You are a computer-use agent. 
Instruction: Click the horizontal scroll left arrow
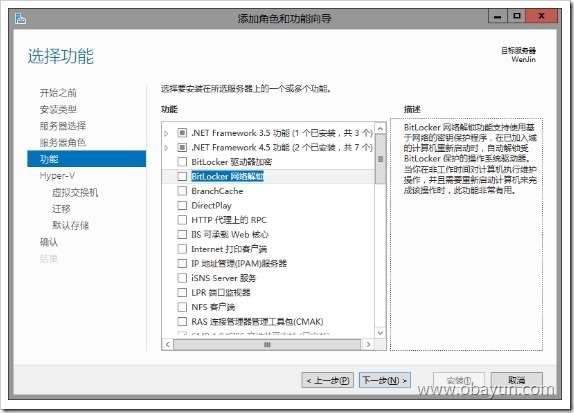(x=168, y=345)
